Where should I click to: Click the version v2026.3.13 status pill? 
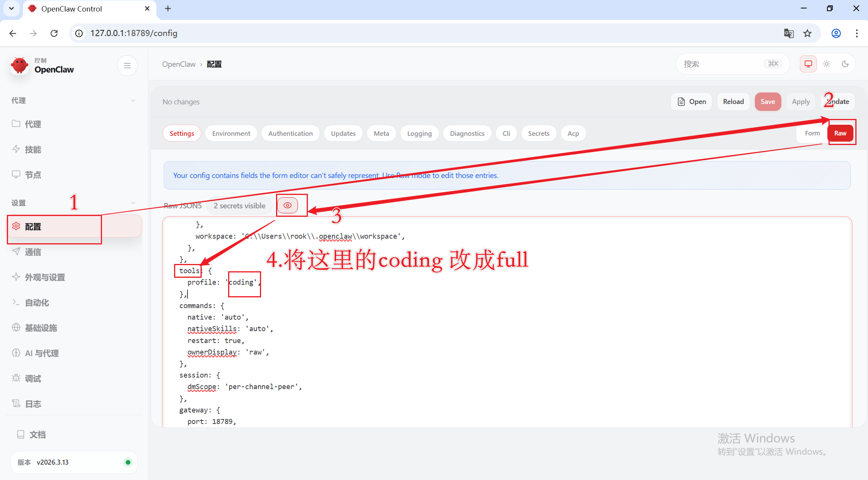click(74, 462)
